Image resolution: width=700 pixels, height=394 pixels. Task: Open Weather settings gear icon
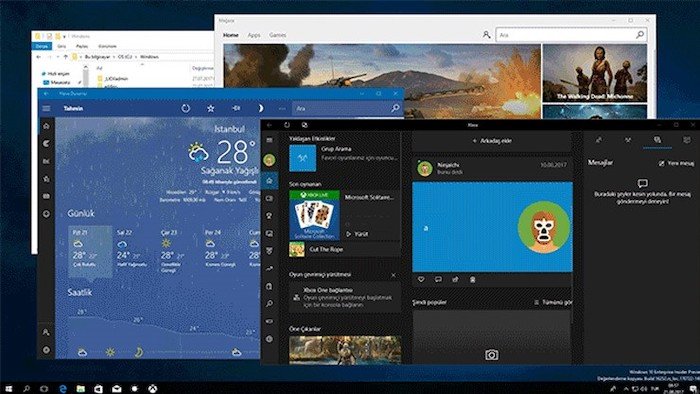pos(46,350)
